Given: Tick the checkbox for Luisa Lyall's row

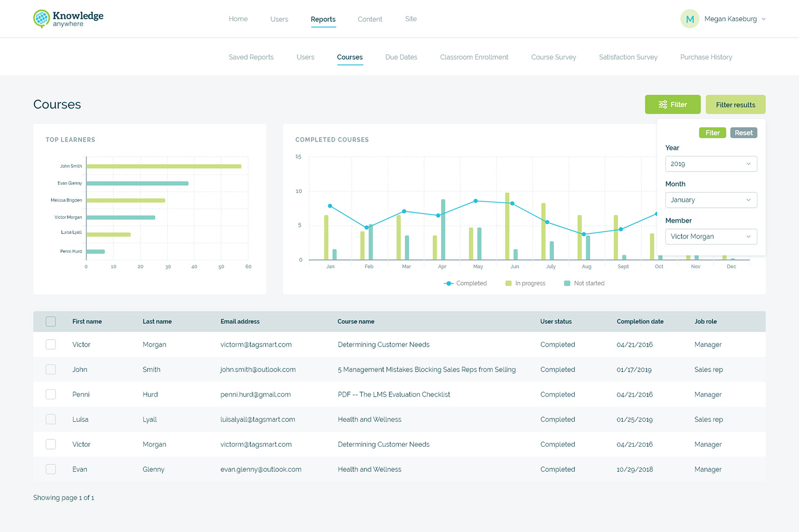Looking at the screenshot, I should click(51, 420).
